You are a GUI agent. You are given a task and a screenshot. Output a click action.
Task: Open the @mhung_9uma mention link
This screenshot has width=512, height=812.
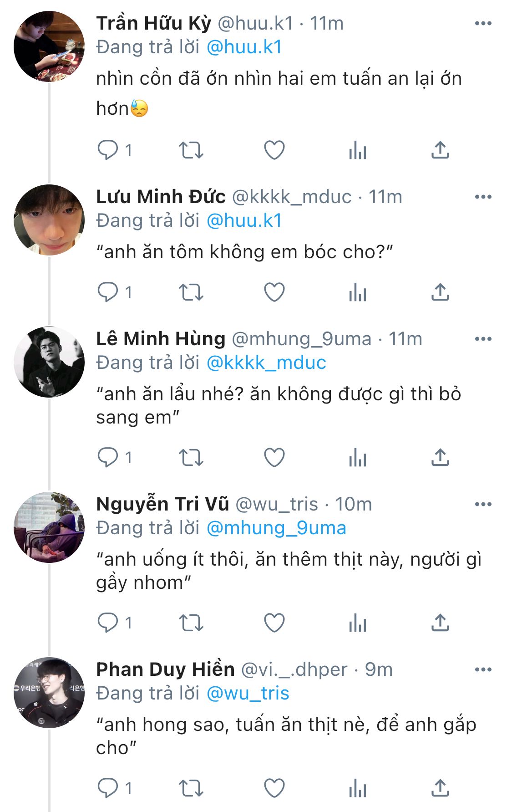tap(276, 528)
